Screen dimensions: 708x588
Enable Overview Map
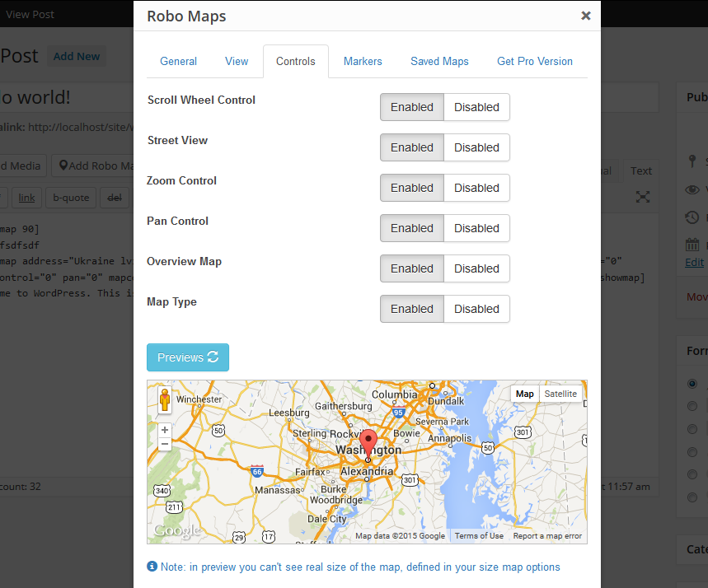pos(412,268)
